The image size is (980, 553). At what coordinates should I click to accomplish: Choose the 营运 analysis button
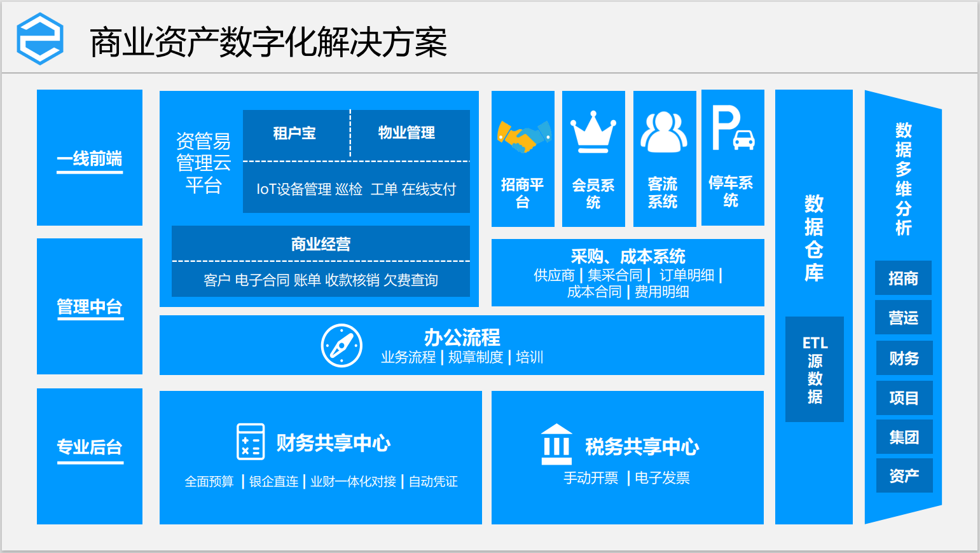click(x=903, y=318)
